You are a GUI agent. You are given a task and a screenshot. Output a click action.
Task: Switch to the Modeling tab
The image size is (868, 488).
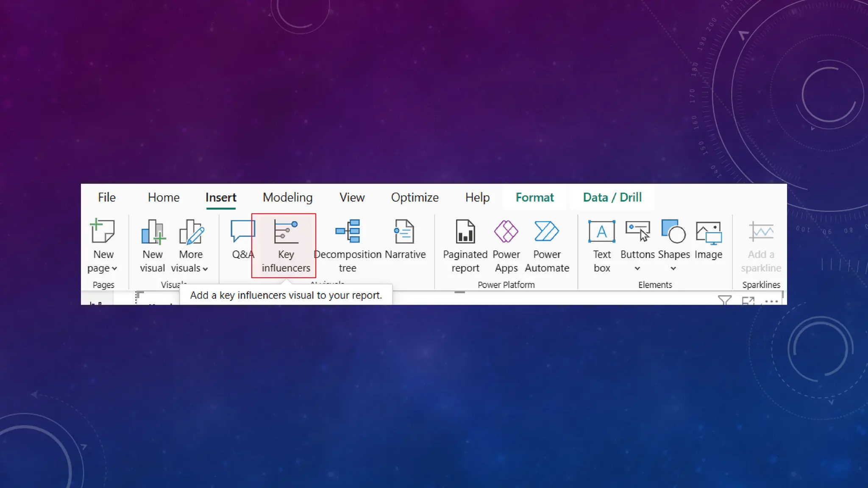[x=287, y=197]
